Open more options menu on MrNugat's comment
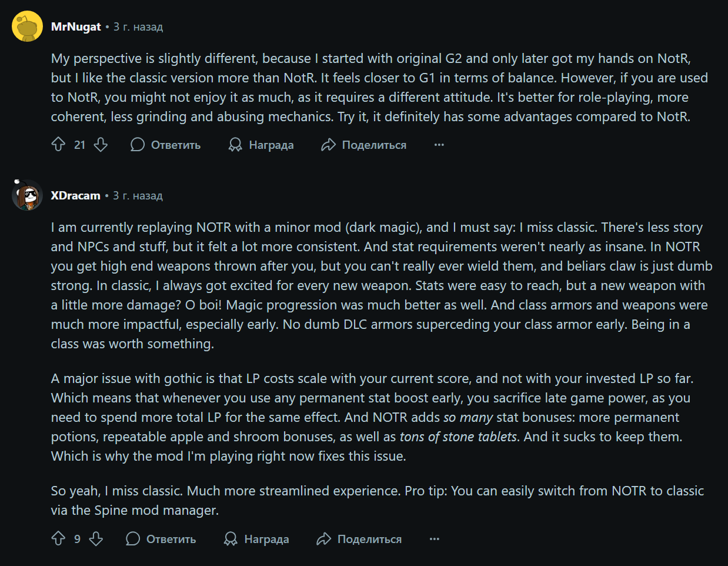This screenshot has width=728, height=566. (439, 145)
